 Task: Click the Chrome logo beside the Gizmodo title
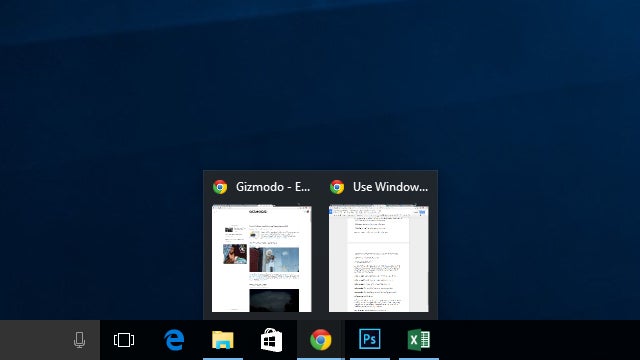(220, 187)
